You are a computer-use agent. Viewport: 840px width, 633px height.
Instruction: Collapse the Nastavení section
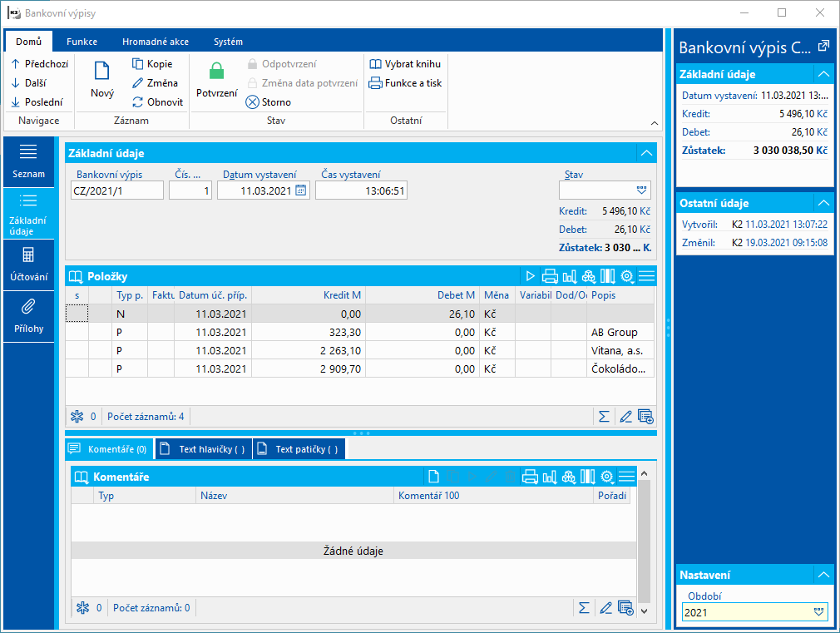coord(823,575)
